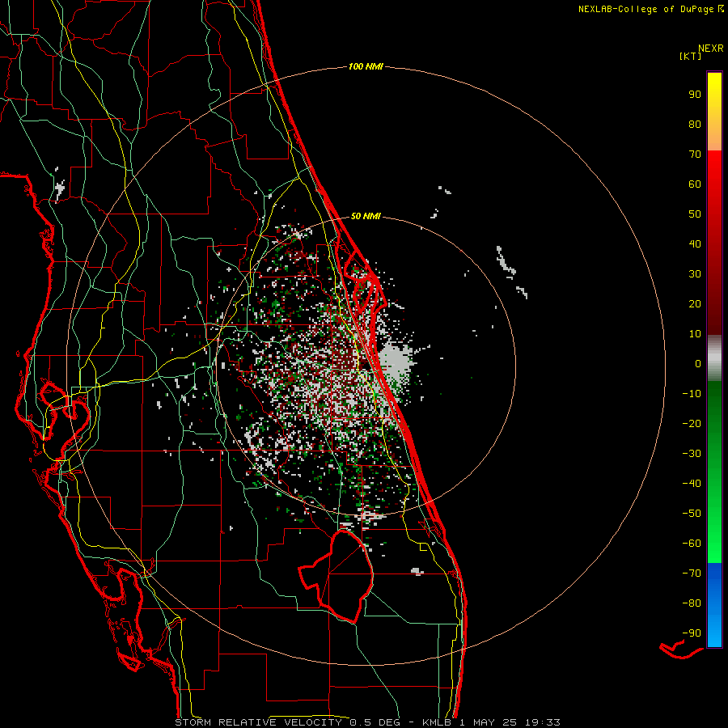The height and width of the screenshot is (728, 728).
Task: Click the -80 value on the velocity scale
Action: click(692, 603)
